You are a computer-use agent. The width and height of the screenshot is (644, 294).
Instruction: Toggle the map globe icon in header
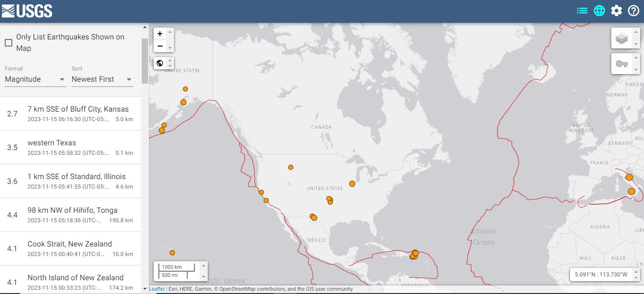pos(599,11)
